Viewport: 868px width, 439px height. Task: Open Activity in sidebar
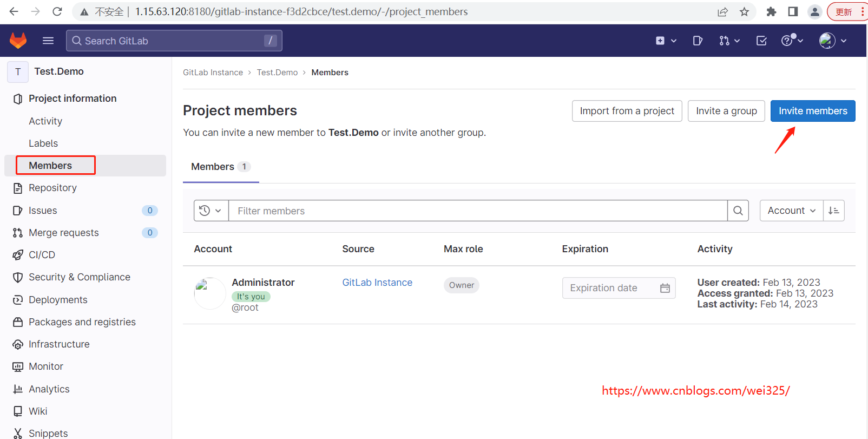[x=45, y=121]
